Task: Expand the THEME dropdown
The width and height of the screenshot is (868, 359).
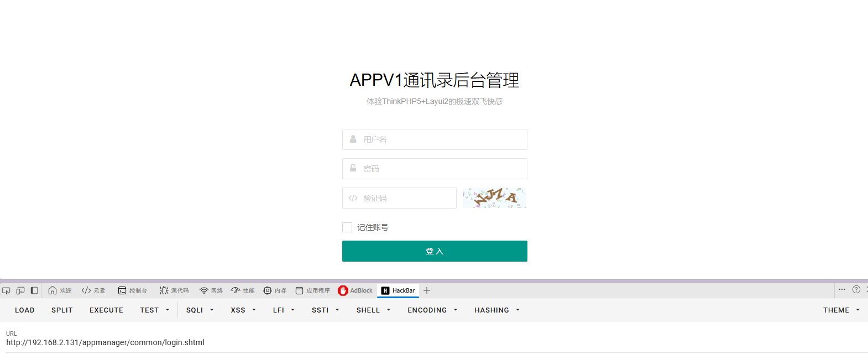Action: pyautogui.click(x=841, y=310)
